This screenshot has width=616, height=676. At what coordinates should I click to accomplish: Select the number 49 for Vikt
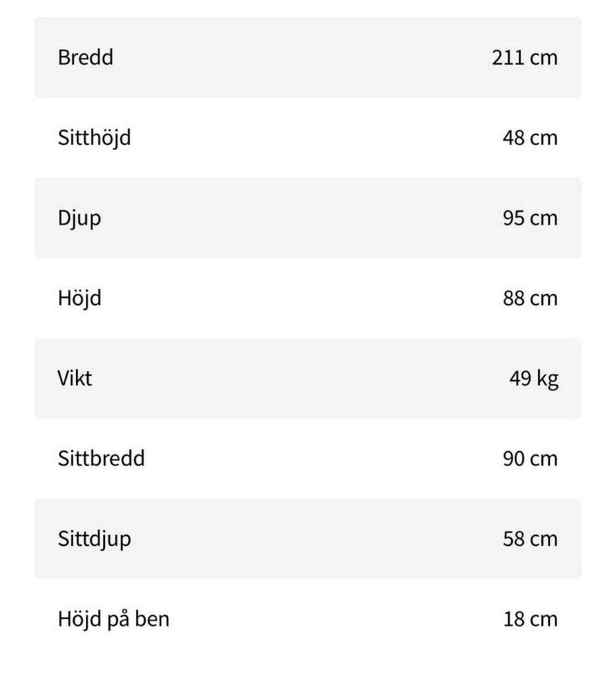(520, 379)
